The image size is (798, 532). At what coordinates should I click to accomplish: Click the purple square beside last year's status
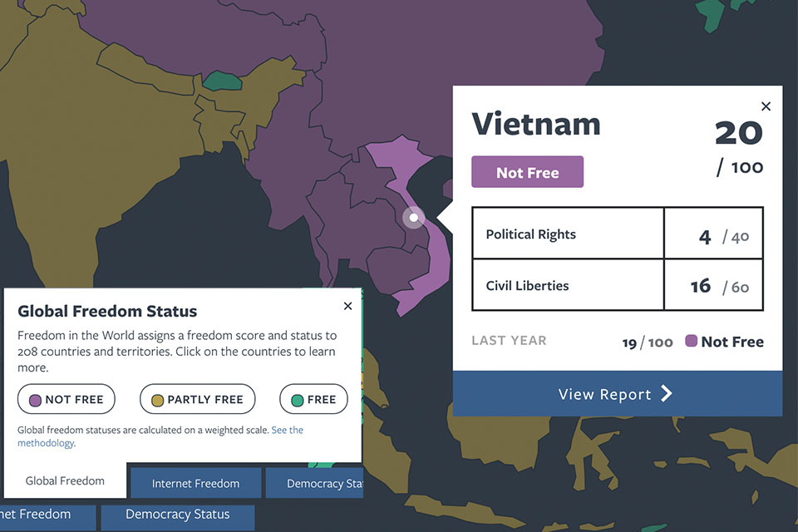tap(691, 341)
